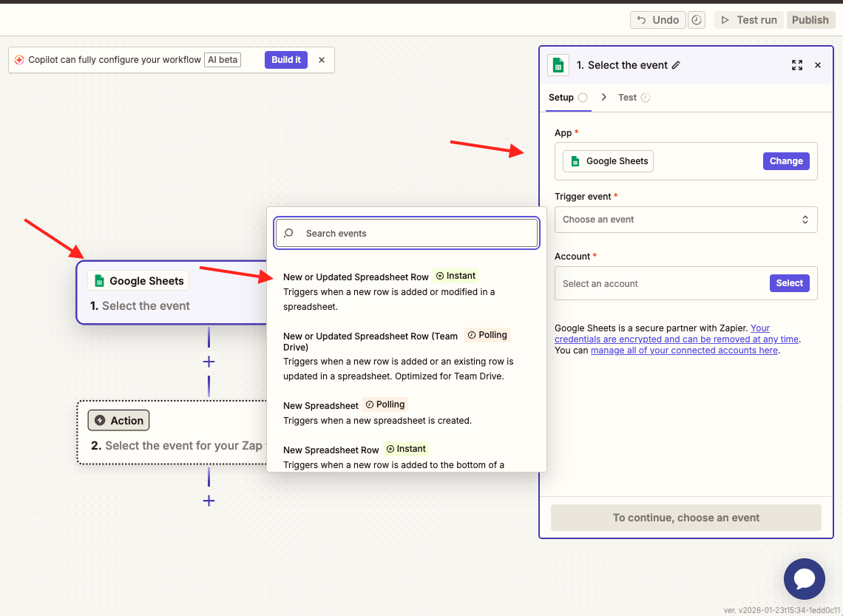Click Polling badge beside New Spreadsheet
The image size is (843, 616).
tap(385, 405)
